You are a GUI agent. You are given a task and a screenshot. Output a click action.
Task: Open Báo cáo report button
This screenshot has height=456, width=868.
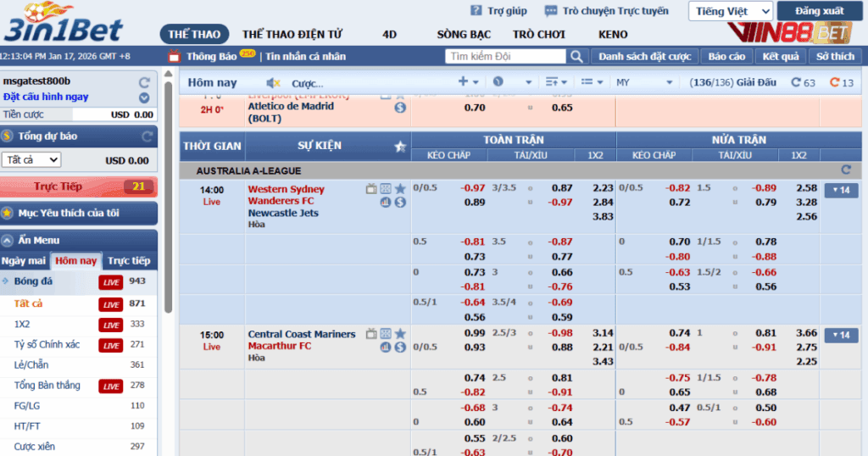pos(726,57)
